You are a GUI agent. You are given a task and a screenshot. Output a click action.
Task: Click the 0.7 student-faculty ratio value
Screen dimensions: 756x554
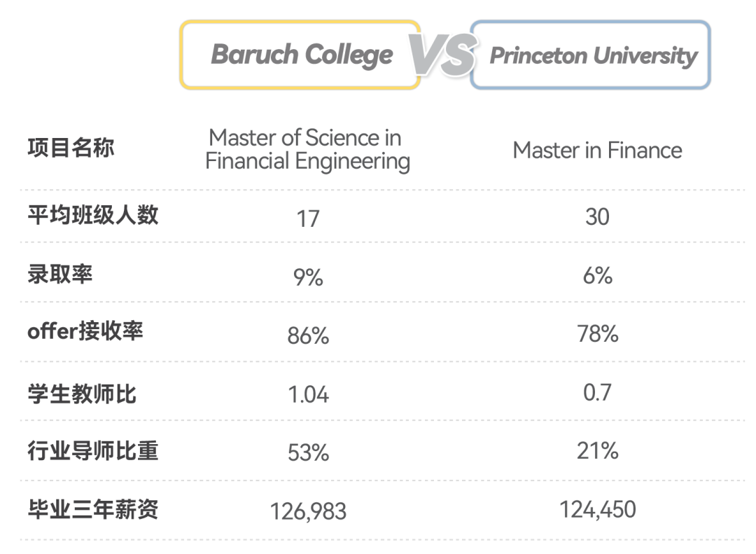(x=597, y=393)
